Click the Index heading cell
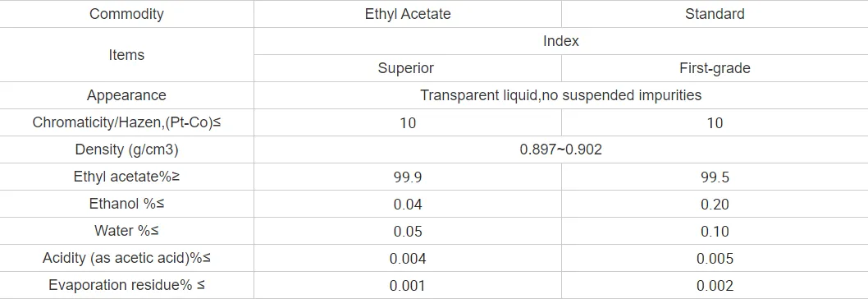 point(561,41)
